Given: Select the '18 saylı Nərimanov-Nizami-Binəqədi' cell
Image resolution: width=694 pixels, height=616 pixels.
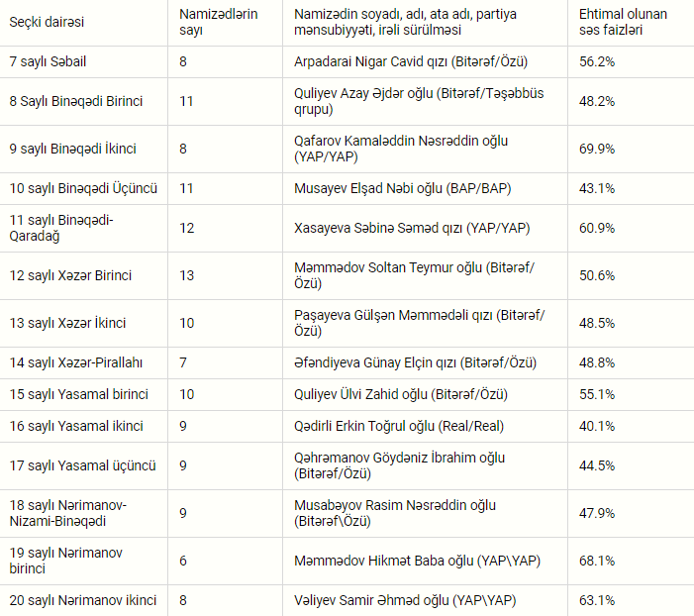Looking at the screenshot, I should [68, 513].
